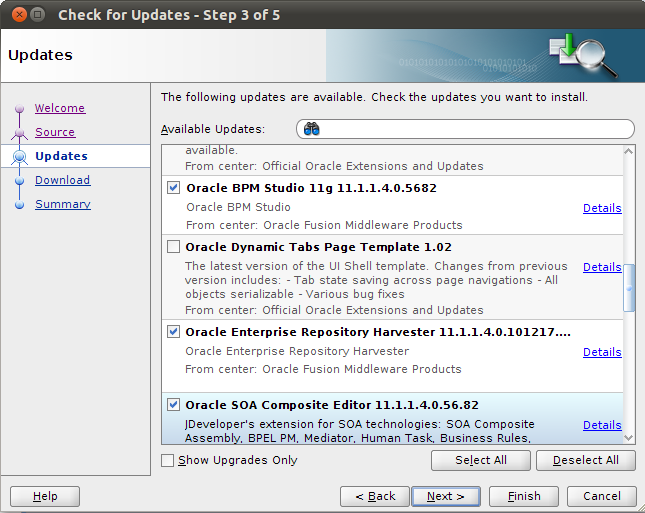View Details for SOA Composite Editor
645x513 pixels.
click(602, 425)
